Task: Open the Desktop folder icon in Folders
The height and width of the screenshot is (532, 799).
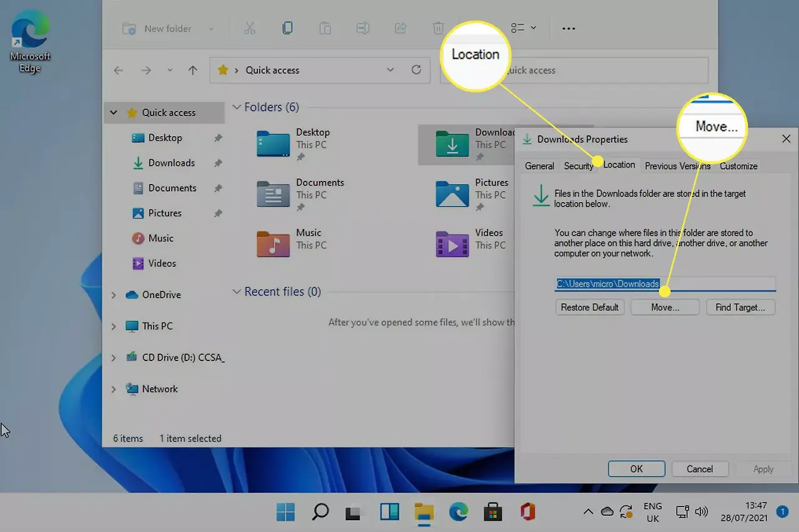Action: click(273, 143)
